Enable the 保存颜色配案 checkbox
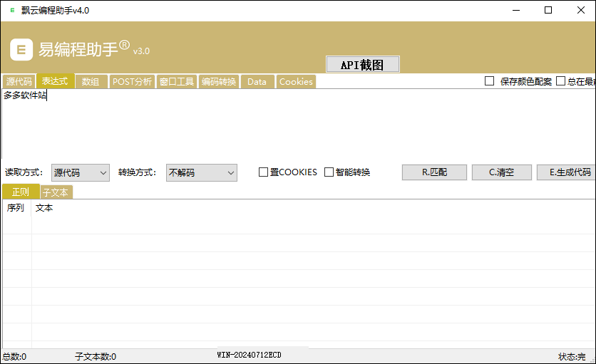The height and width of the screenshot is (364, 596). tap(490, 81)
